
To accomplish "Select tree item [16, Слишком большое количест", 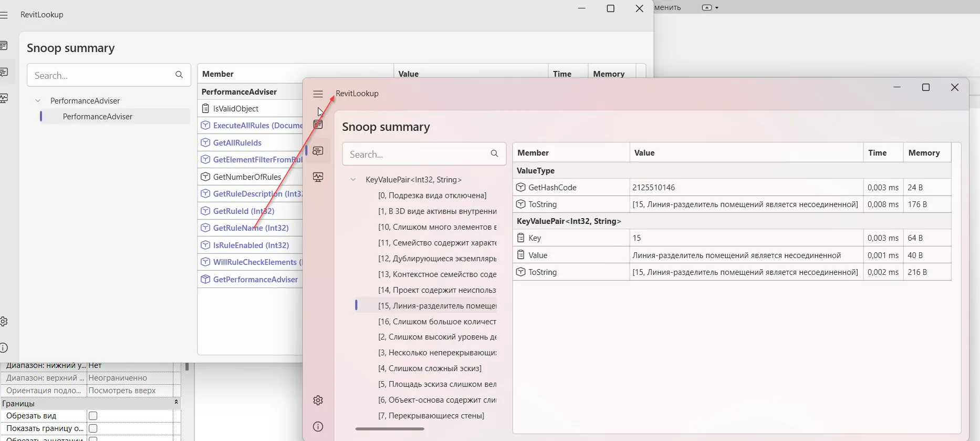I will [x=437, y=322].
